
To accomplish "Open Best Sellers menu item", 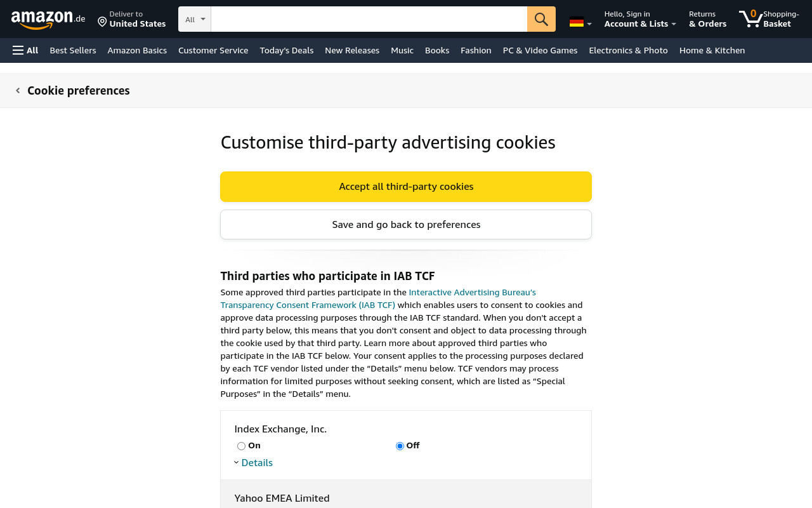I will pos(73,50).
